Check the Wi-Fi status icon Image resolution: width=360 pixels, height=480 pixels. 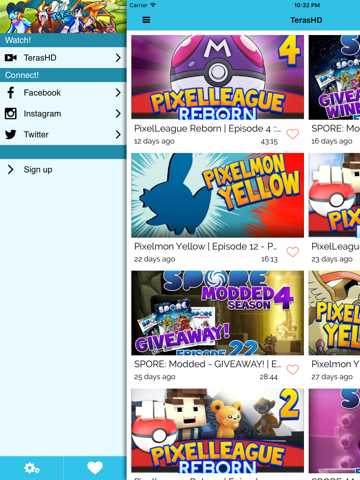(153, 5)
